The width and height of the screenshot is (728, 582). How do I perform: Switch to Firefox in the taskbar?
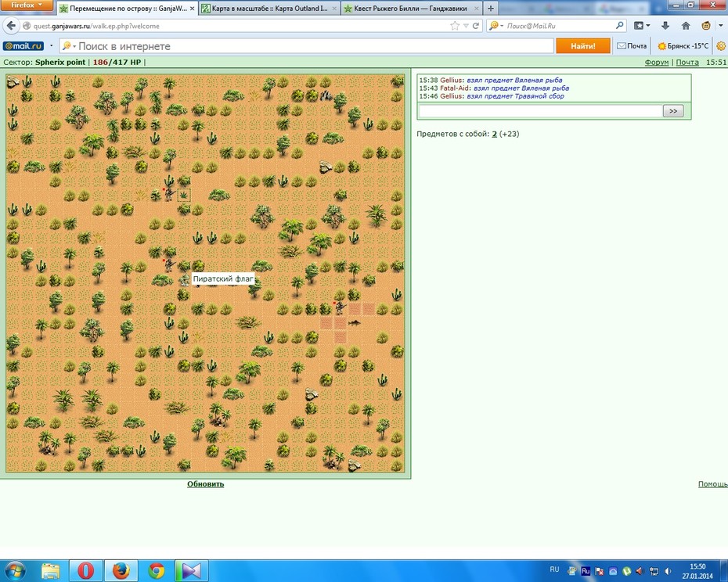pos(121,571)
